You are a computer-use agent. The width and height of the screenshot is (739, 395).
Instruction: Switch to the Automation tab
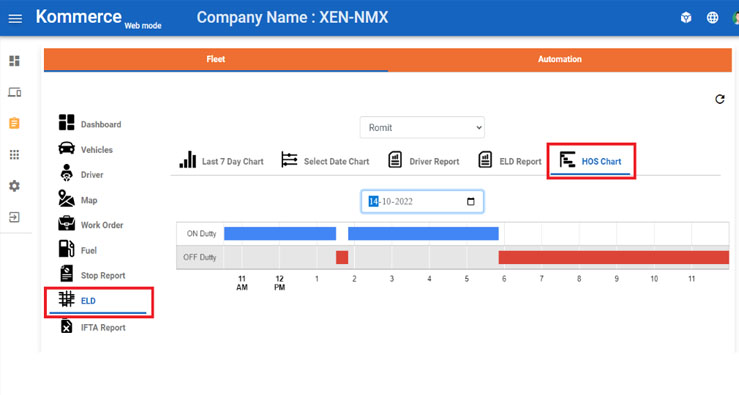tap(560, 59)
